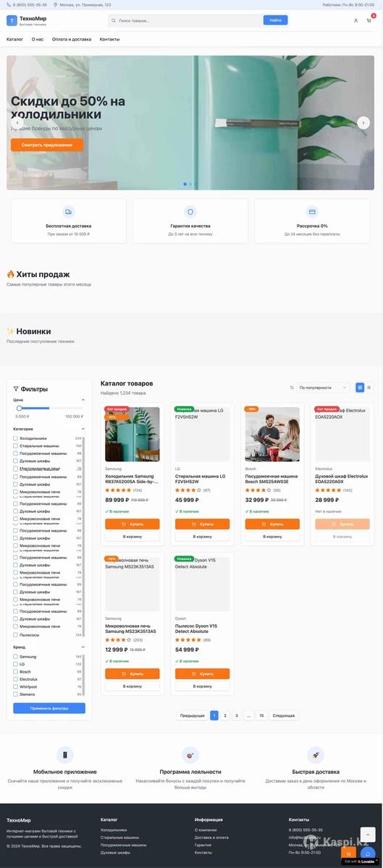The height and width of the screenshot is (868, 383).
Task: Open the По популярности sort dropdown
Action: pyautogui.click(x=323, y=388)
